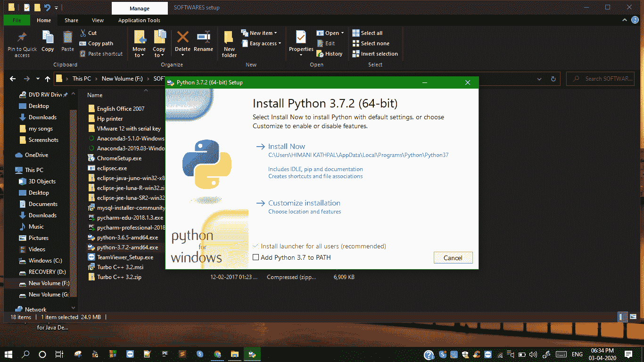Image resolution: width=644 pixels, height=362 pixels.
Task: Open the Action Center notifications icon
Action: (628, 354)
